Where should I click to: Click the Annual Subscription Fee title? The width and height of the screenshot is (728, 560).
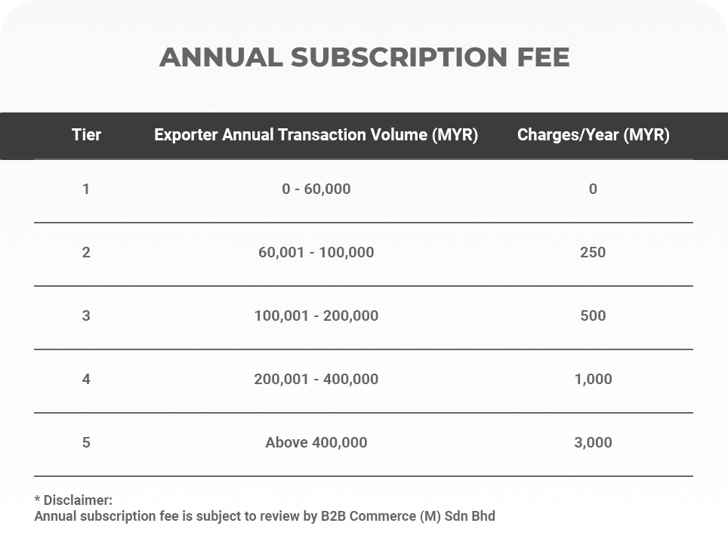pos(364,57)
